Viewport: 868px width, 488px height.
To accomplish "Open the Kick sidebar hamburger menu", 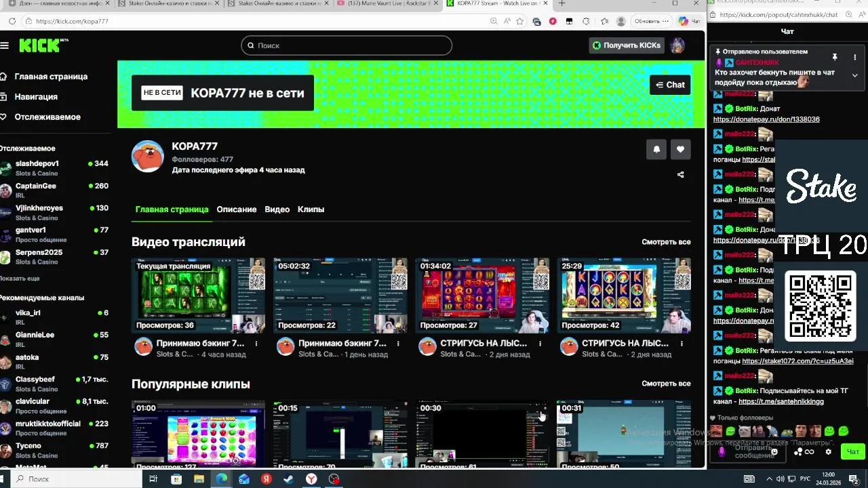I will pyautogui.click(x=5, y=45).
